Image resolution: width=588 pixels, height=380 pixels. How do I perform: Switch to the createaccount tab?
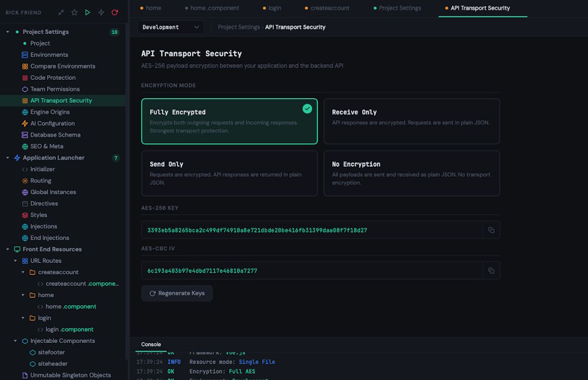[x=326, y=8]
